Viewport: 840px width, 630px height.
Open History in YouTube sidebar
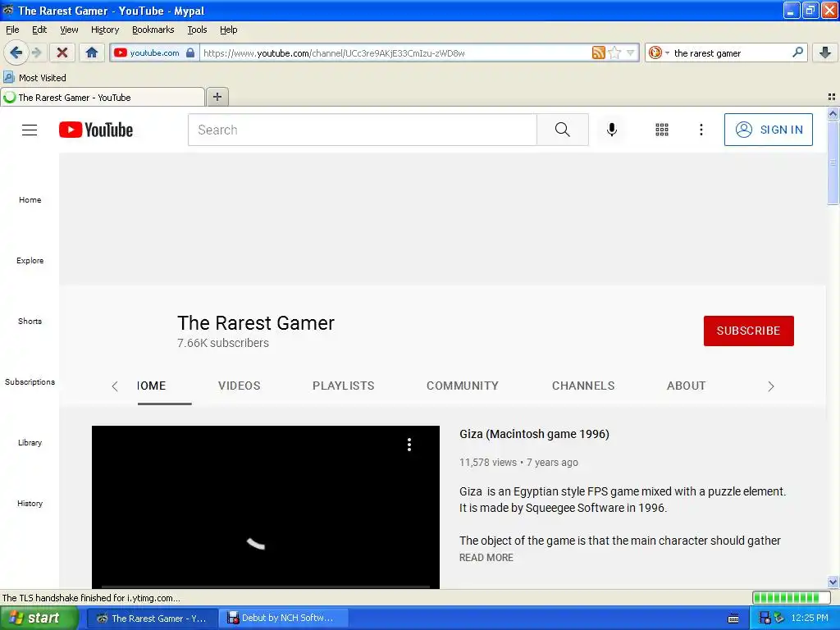[30, 503]
